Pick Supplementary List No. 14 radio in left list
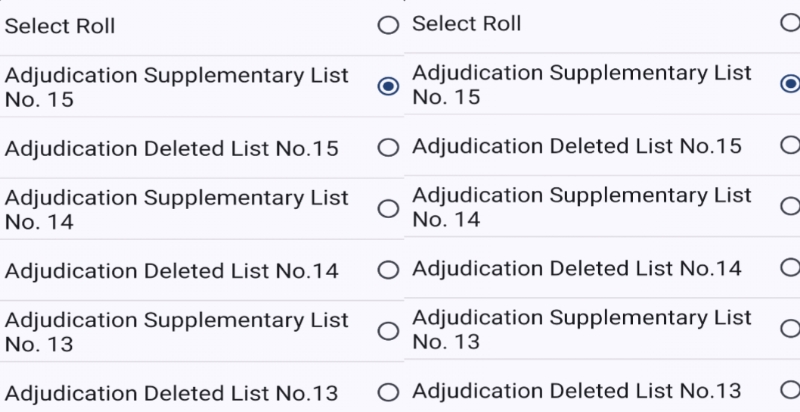This screenshot has height=412, width=800. [388, 209]
